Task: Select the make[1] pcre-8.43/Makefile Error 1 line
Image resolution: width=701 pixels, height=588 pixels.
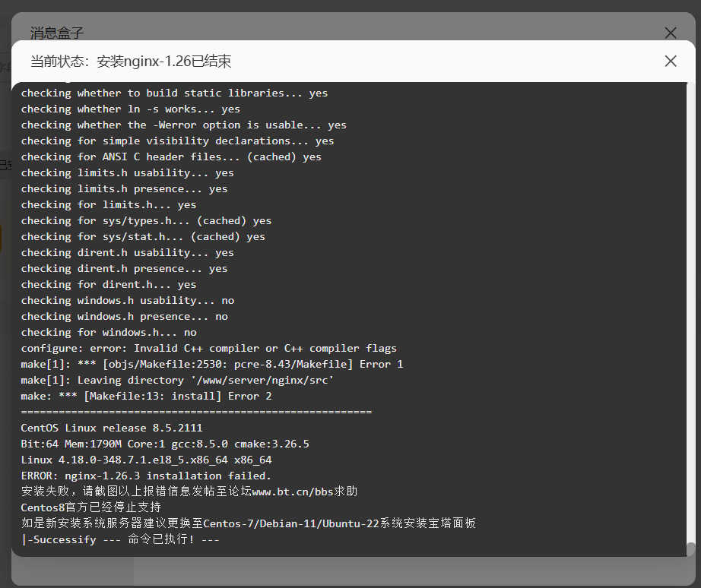Action: (211, 364)
